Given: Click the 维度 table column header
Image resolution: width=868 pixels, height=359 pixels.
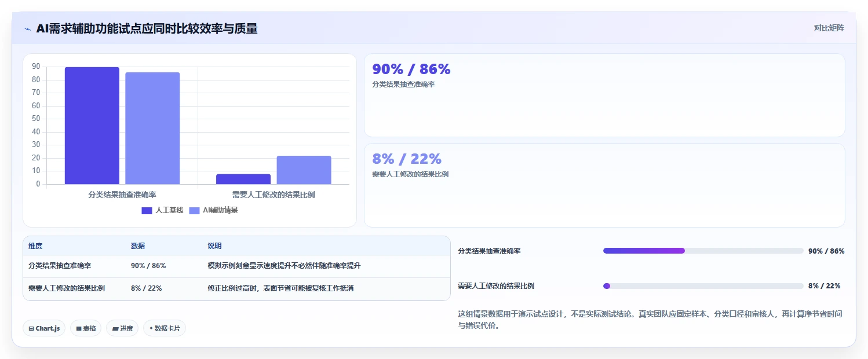Looking at the screenshot, I should point(35,246).
